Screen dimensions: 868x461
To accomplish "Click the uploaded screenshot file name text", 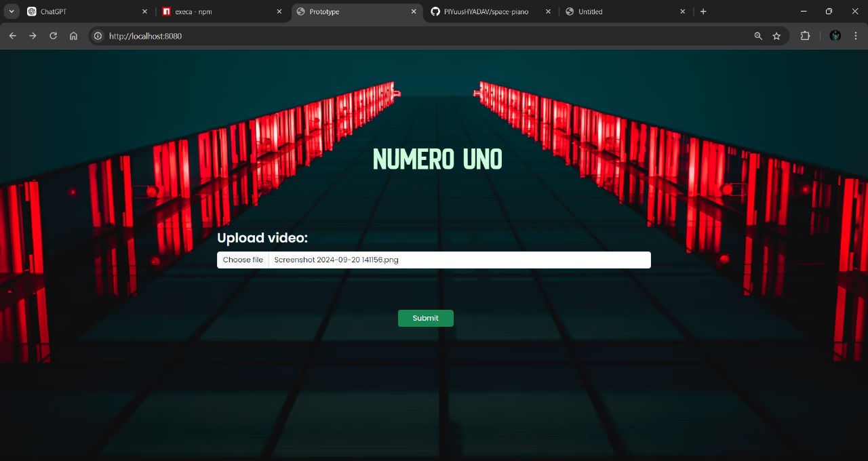I will [336, 260].
